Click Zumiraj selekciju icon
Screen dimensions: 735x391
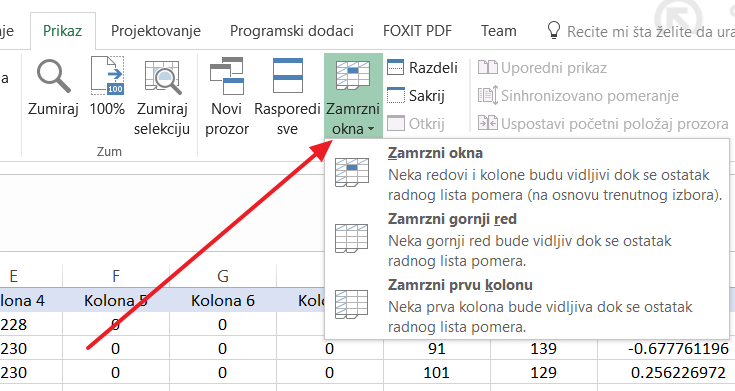pos(162,77)
